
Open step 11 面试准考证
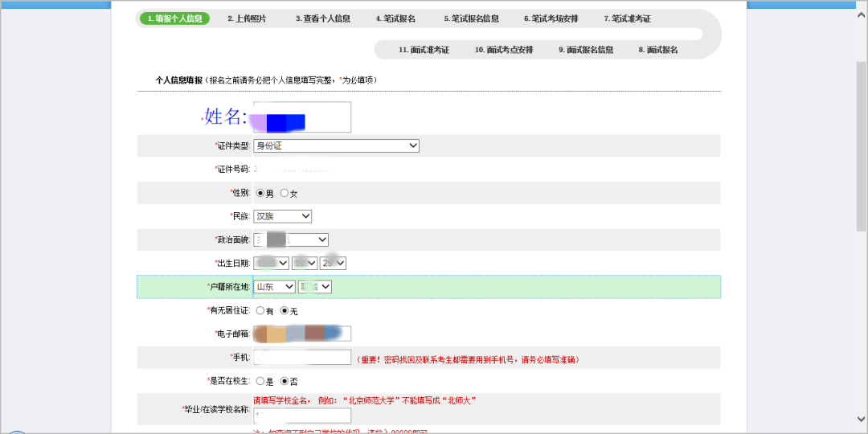(x=424, y=50)
